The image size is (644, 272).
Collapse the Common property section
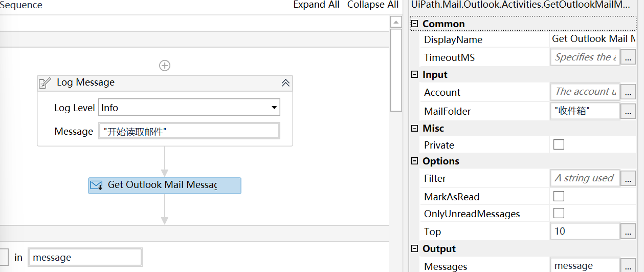[x=415, y=24]
